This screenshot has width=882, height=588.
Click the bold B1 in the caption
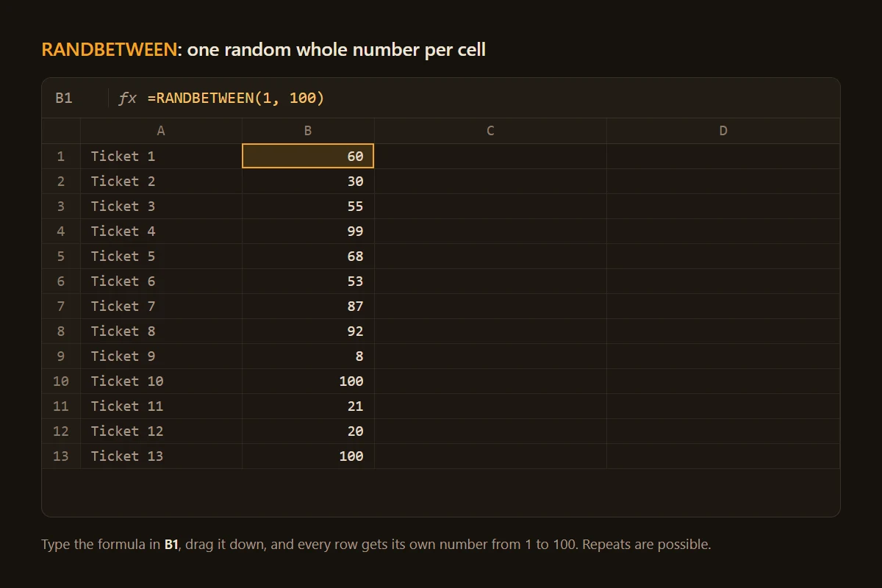coord(171,545)
